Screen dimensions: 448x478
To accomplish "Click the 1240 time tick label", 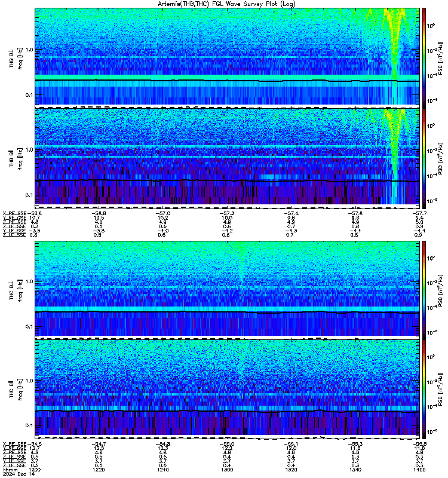I will [162, 470].
